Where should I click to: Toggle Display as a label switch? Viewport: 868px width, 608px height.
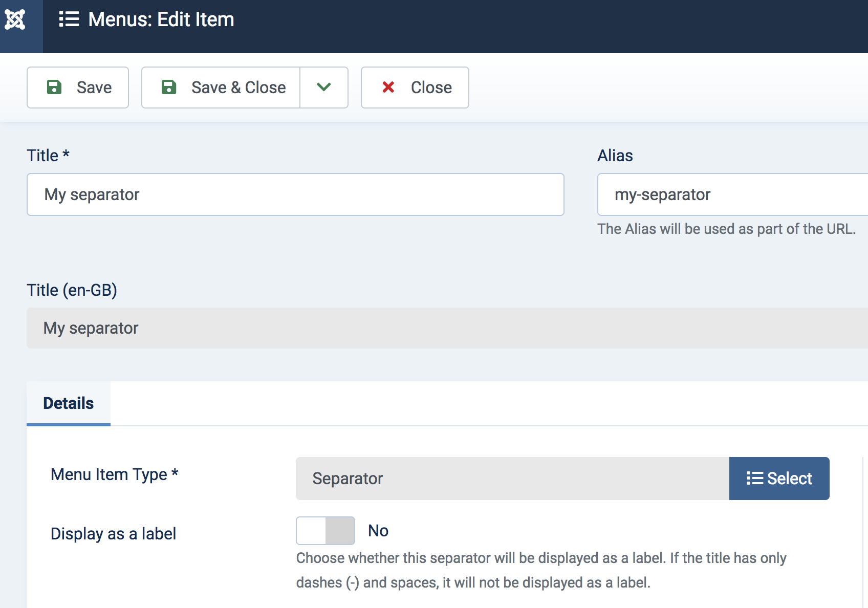325,531
